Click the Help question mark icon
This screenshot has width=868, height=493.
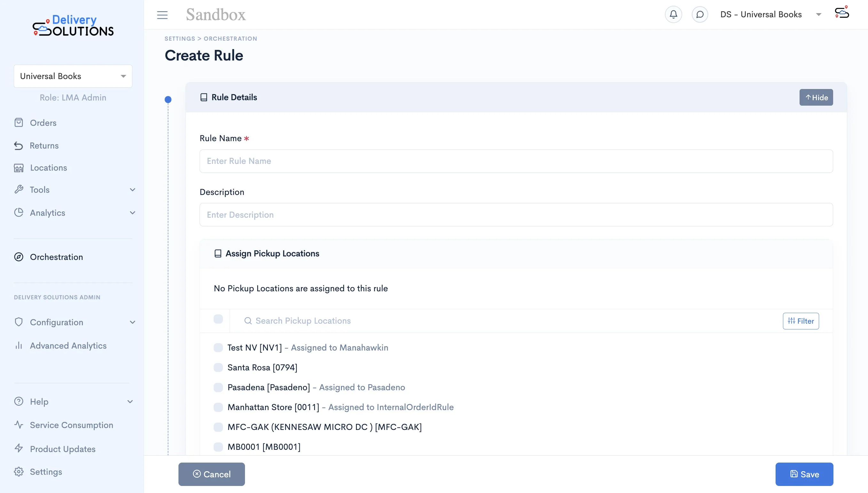pyautogui.click(x=19, y=401)
